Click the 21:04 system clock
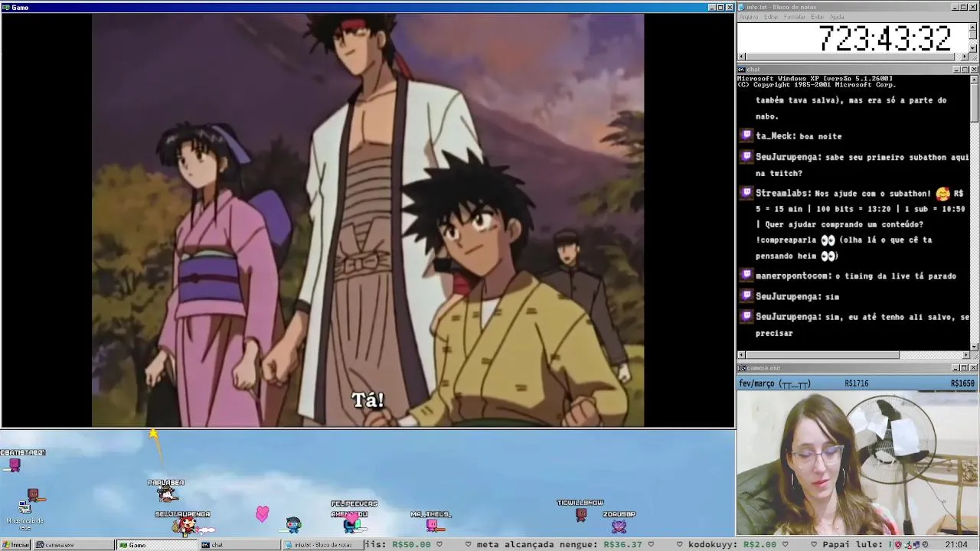Screen dimensions: 980x551 click(955, 545)
